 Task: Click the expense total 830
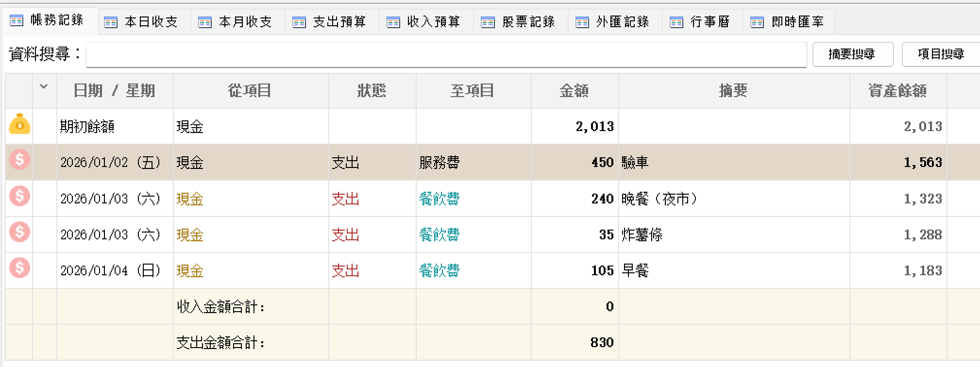(602, 342)
